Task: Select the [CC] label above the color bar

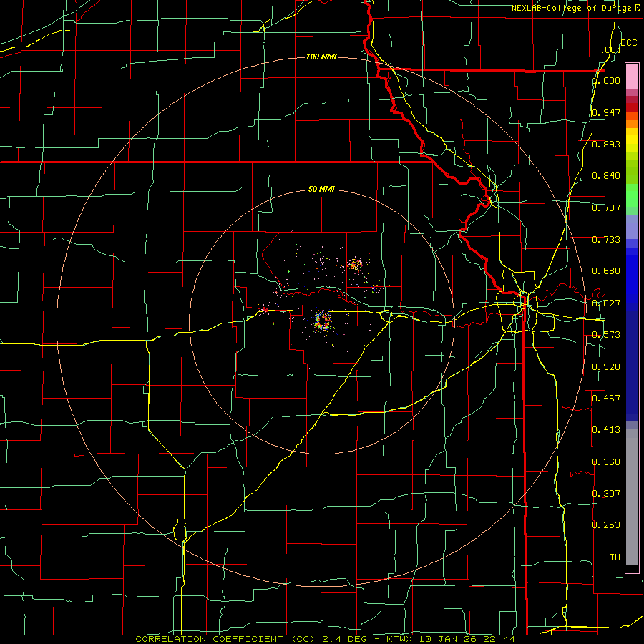Action: (610, 49)
